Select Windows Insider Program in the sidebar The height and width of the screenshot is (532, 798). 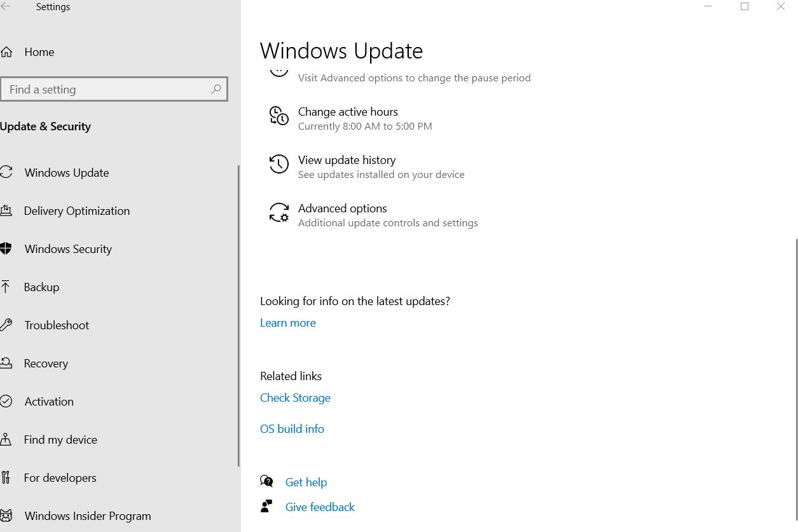coord(87,515)
